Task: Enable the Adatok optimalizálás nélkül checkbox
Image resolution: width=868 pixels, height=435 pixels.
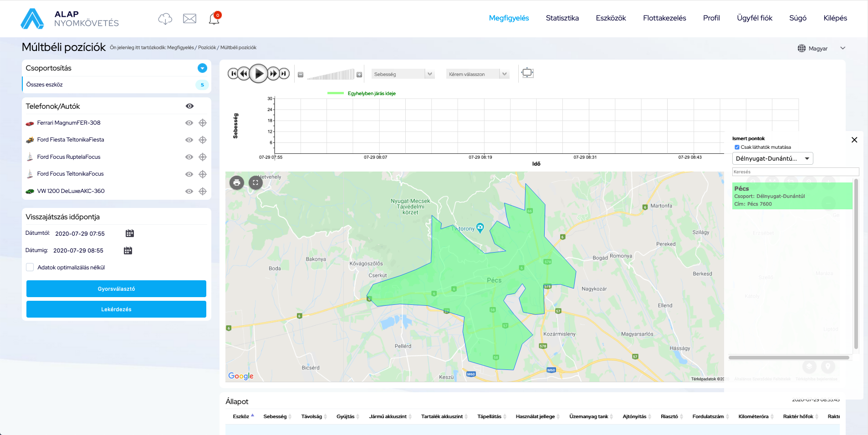Action: tap(30, 268)
